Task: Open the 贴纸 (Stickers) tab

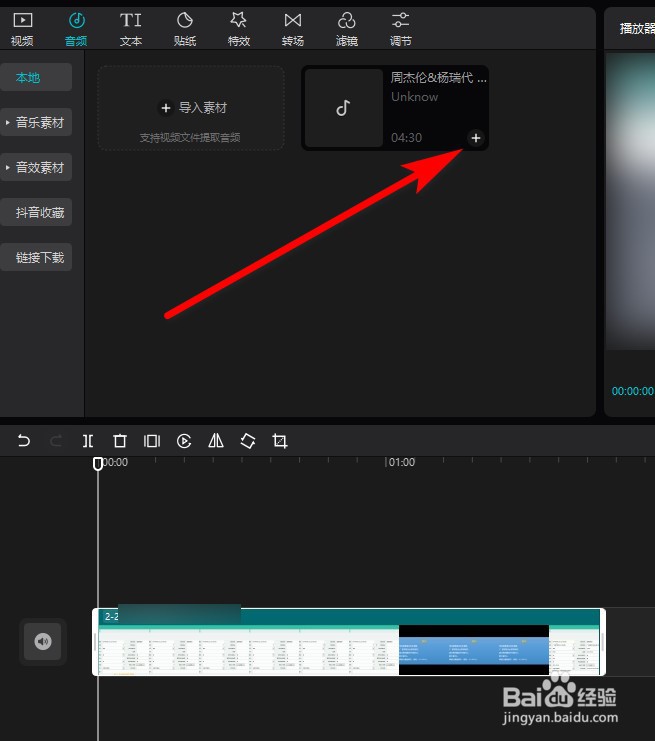Action: coord(184,29)
